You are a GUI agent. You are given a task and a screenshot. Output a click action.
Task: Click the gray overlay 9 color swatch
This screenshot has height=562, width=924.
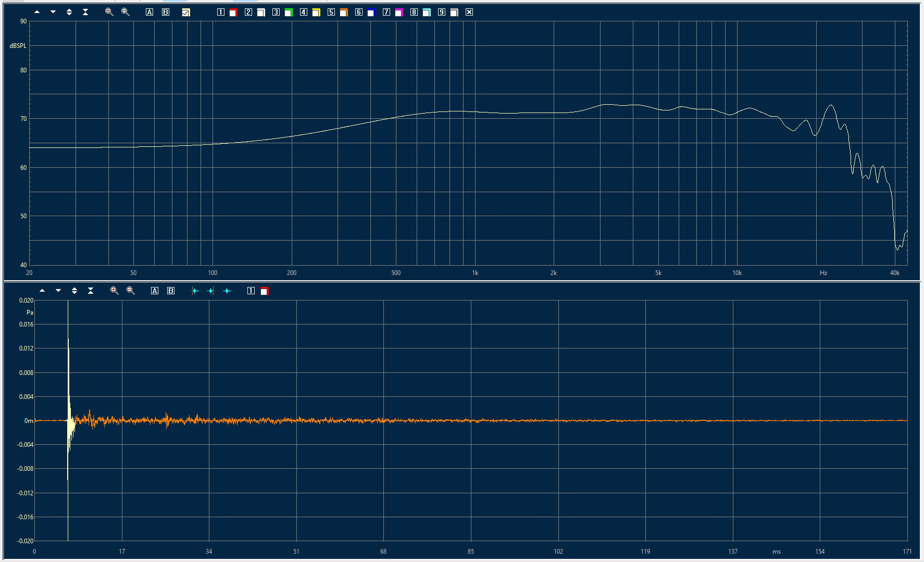[x=454, y=13]
